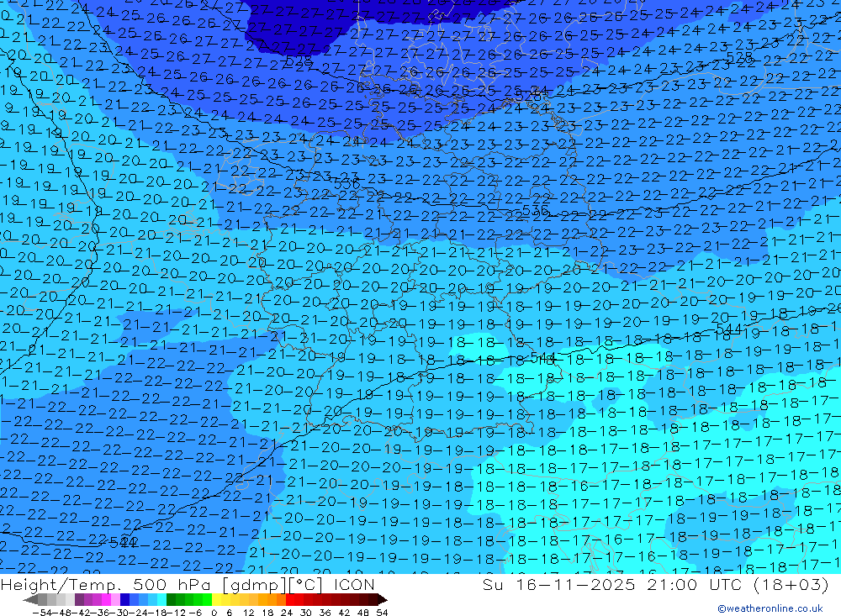
Task: Select the darkest green swatch above -12
Action: pos(171,599)
